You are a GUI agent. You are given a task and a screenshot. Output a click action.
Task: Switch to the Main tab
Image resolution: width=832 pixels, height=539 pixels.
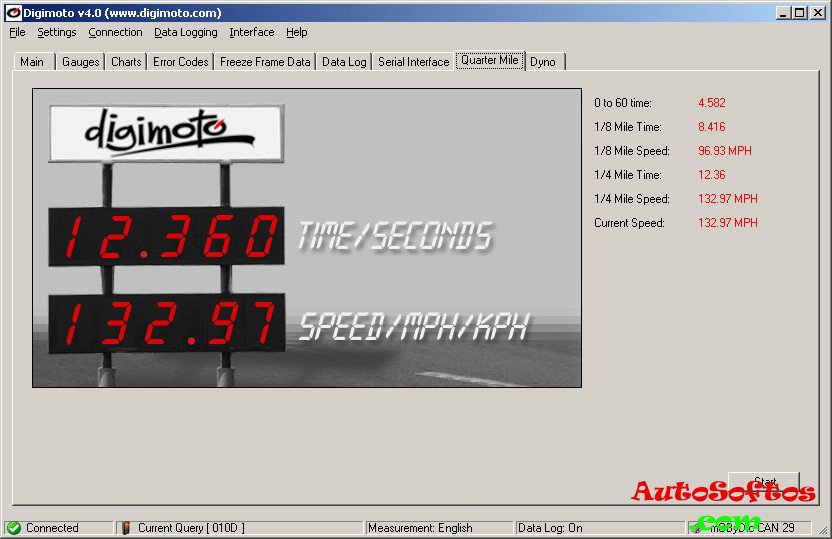(x=32, y=62)
